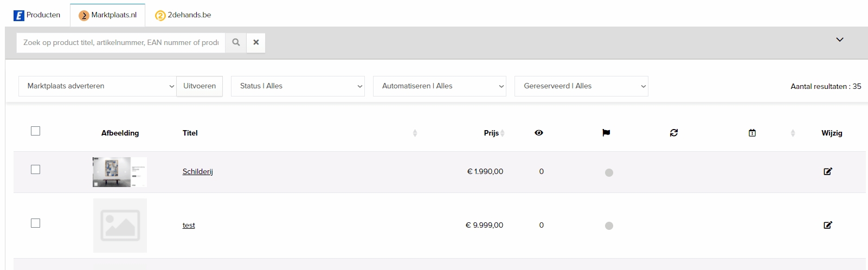The height and width of the screenshot is (270, 868).
Task: Click the product search input field
Action: [x=121, y=42]
